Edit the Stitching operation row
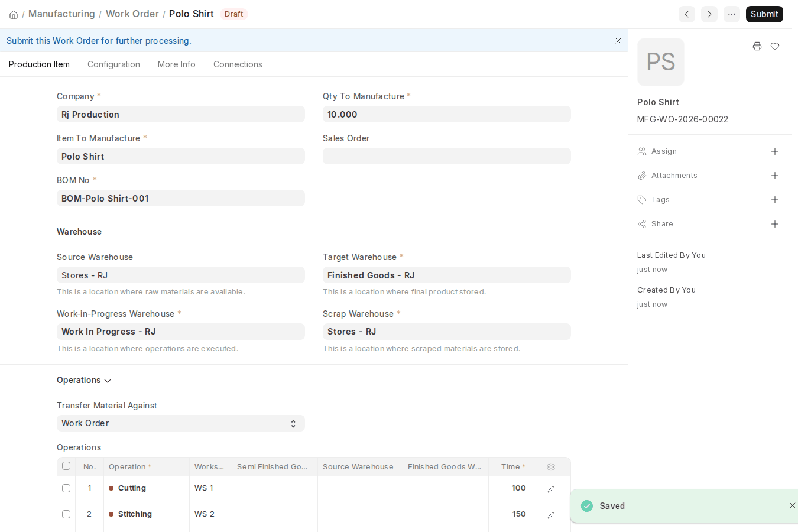 click(551, 515)
